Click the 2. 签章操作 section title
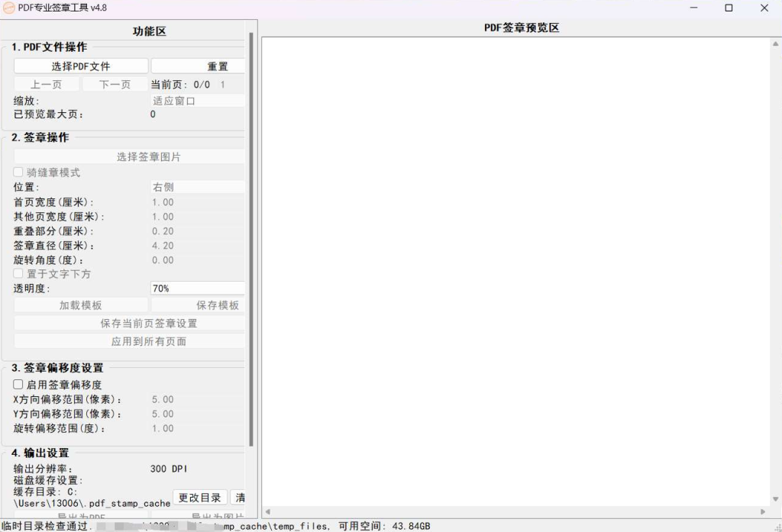This screenshot has width=782, height=532. pyautogui.click(x=40, y=137)
